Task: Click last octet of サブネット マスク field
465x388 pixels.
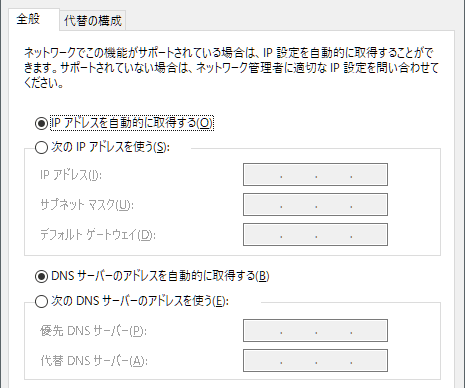Action: [x=369, y=204]
